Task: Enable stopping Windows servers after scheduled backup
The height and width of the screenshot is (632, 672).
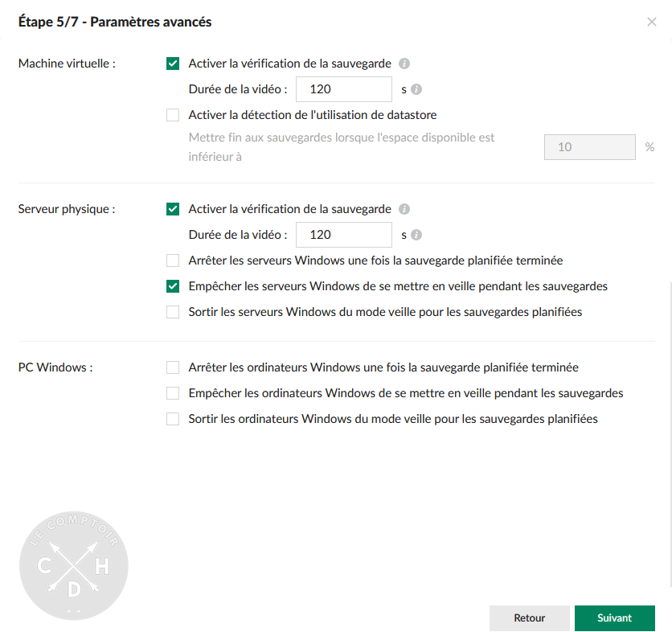Action: pyautogui.click(x=172, y=261)
